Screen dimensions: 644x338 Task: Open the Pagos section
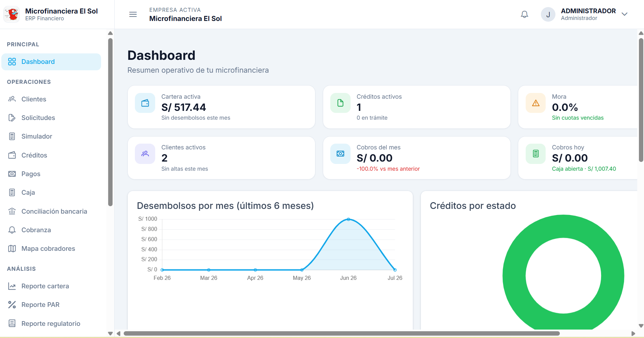coord(51,174)
